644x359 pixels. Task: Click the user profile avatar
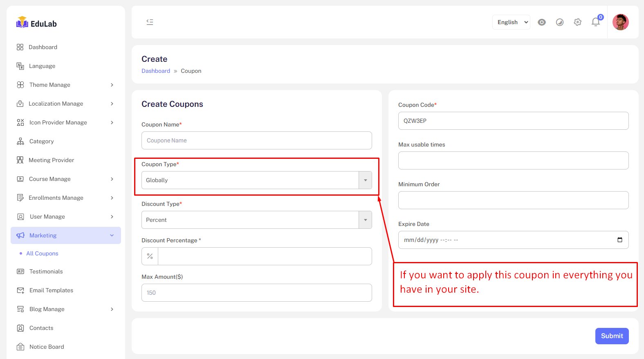pos(620,22)
